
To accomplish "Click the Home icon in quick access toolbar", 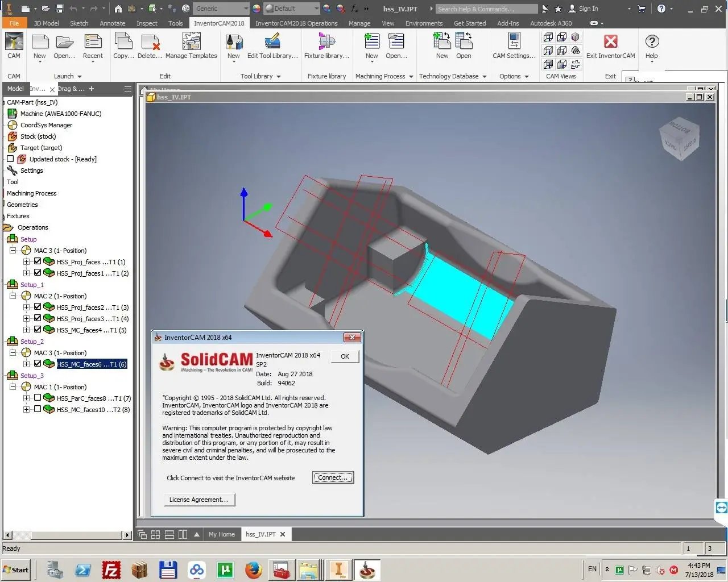I will click(118, 9).
